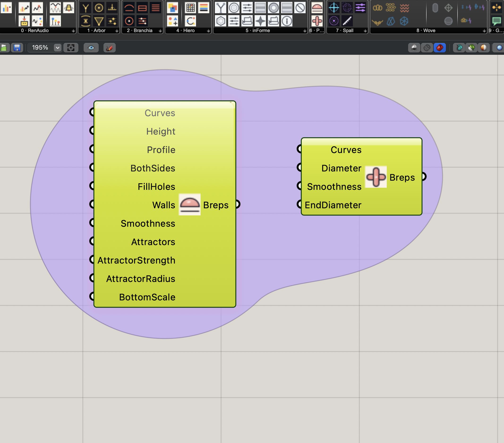Open the 195% zoom dropdown
The width and height of the screenshot is (504, 443).
pos(57,47)
